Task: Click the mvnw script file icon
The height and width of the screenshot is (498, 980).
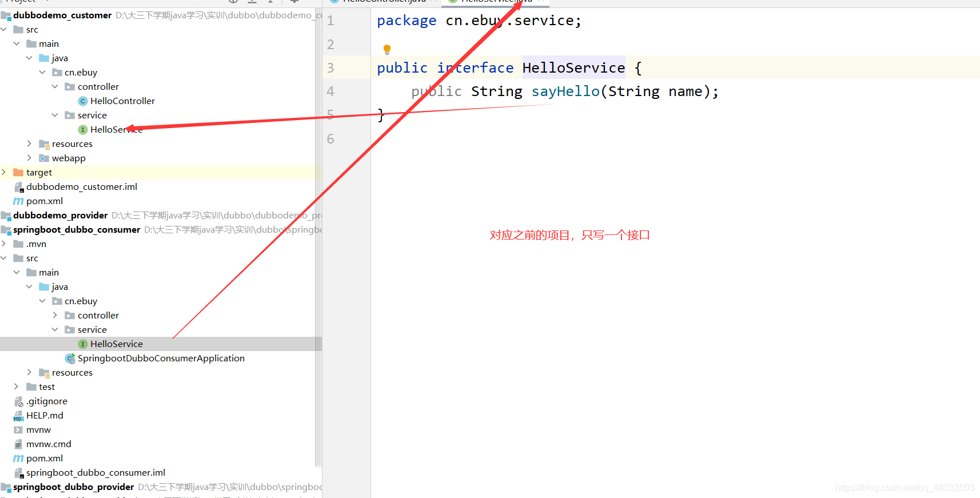Action: click(18, 430)
